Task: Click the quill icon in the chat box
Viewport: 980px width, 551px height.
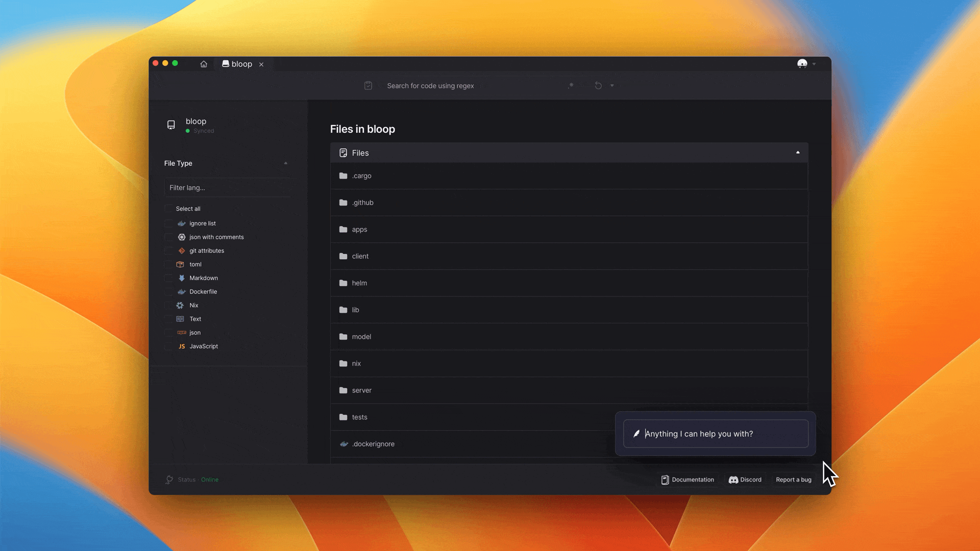Action: (636, 434)
